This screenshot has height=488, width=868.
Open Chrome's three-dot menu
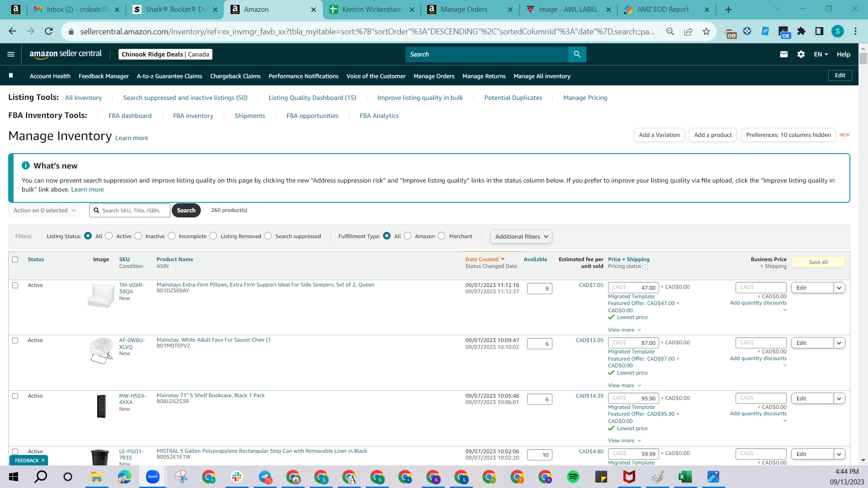coord(855,31)
